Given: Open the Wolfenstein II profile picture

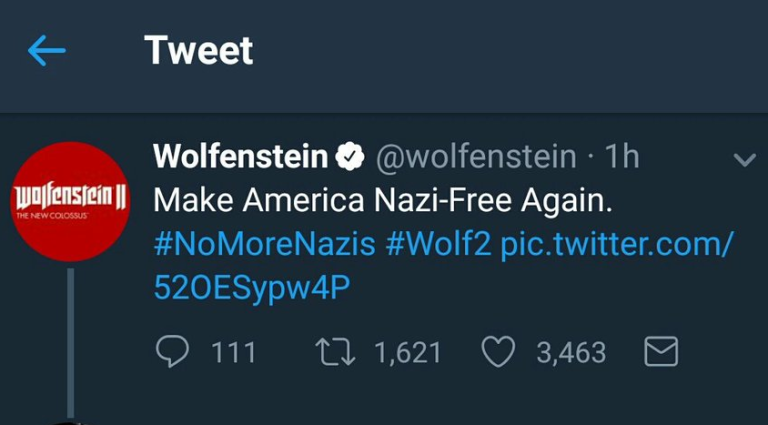Looking at the screenshot, I should [x=69, y=201].
